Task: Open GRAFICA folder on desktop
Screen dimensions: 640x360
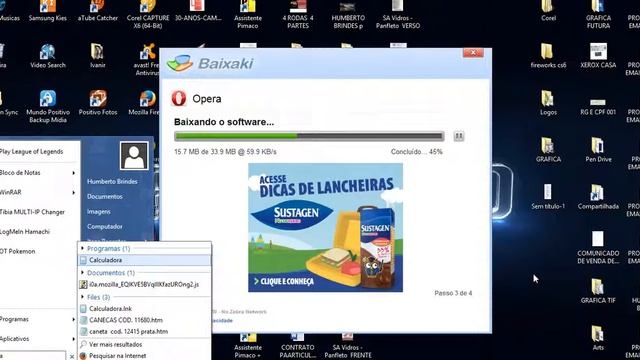Action: [548, 150]
